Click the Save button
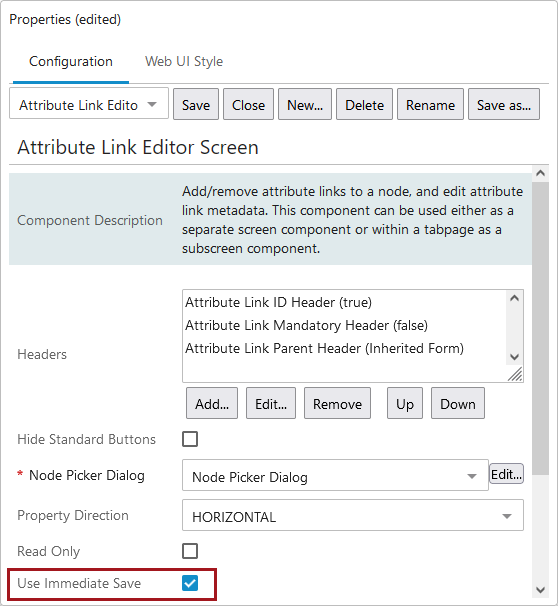558x606 pixels. point(196,105)
